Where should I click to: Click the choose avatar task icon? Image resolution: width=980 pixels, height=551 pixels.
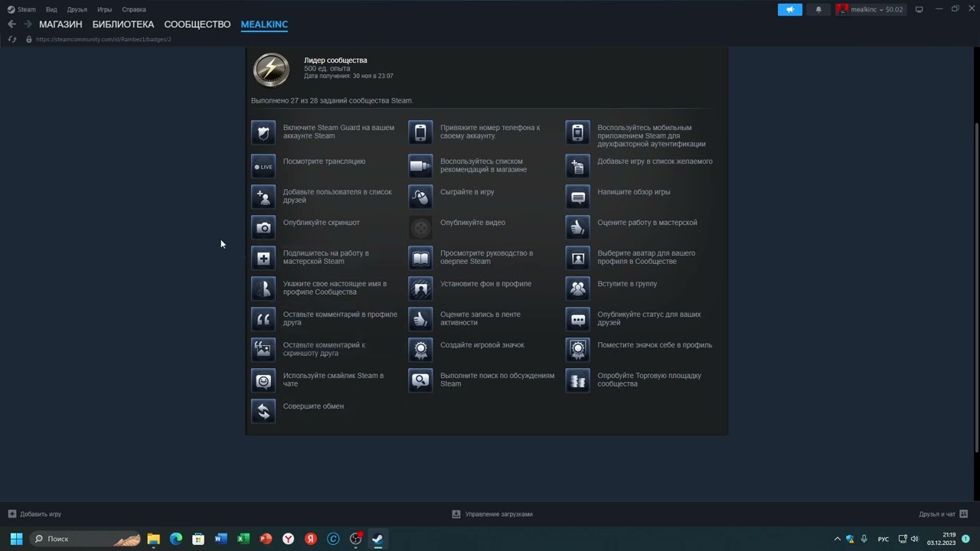coord(578,258)
